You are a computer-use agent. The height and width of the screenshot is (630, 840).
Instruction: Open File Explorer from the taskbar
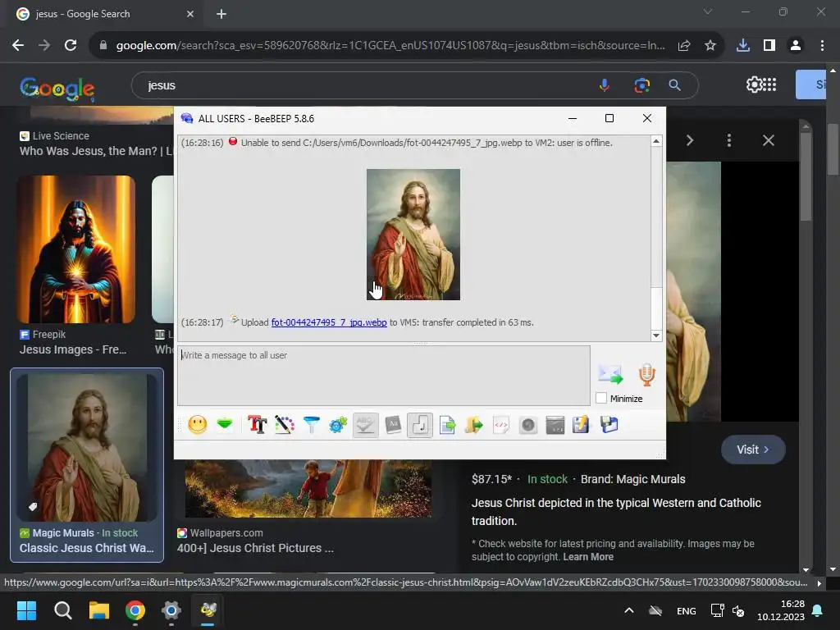pos(99,610)
